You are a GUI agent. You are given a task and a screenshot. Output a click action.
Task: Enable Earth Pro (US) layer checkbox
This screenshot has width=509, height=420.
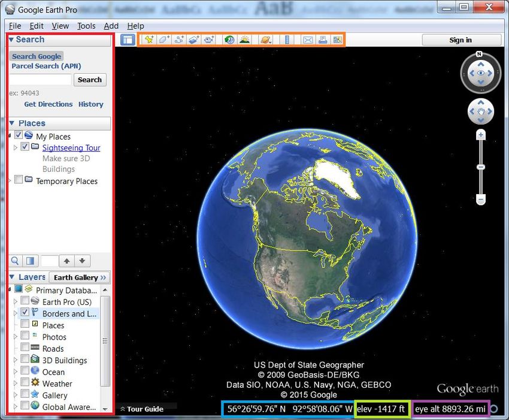point(25,300)
